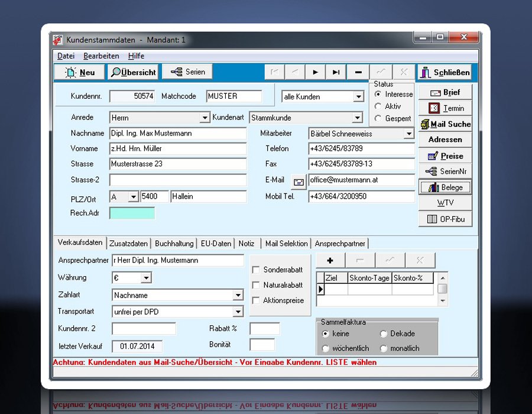Viewport: 532px width, 414px height.
Task: Go to previous record arrow
Action: 294,72
